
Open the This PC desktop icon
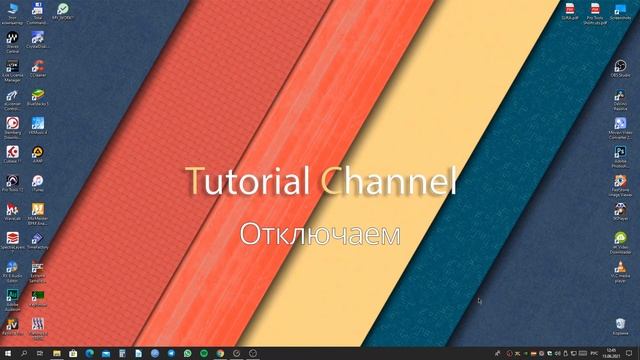(x=13, y=13)
